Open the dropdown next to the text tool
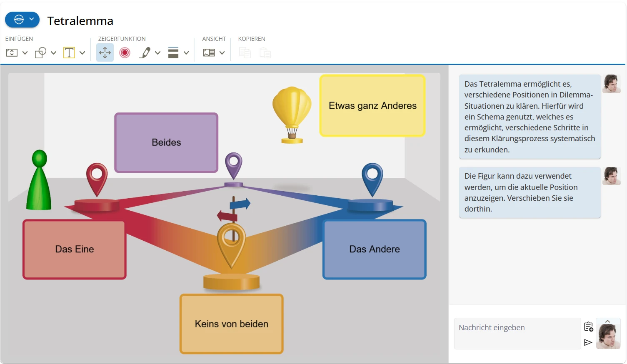This screenshot has height=364, width=627. (82, 52)
